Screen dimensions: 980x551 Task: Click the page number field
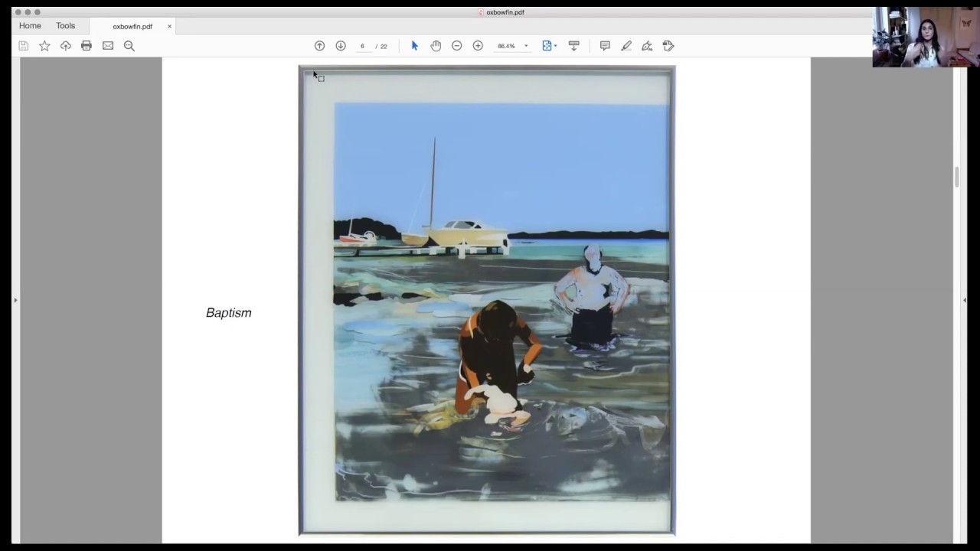[362, 46]
